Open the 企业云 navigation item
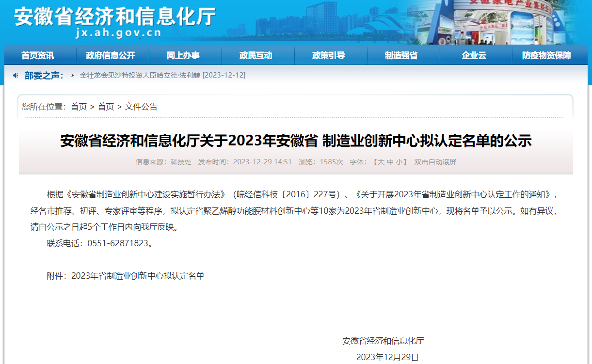 (474, 55)
